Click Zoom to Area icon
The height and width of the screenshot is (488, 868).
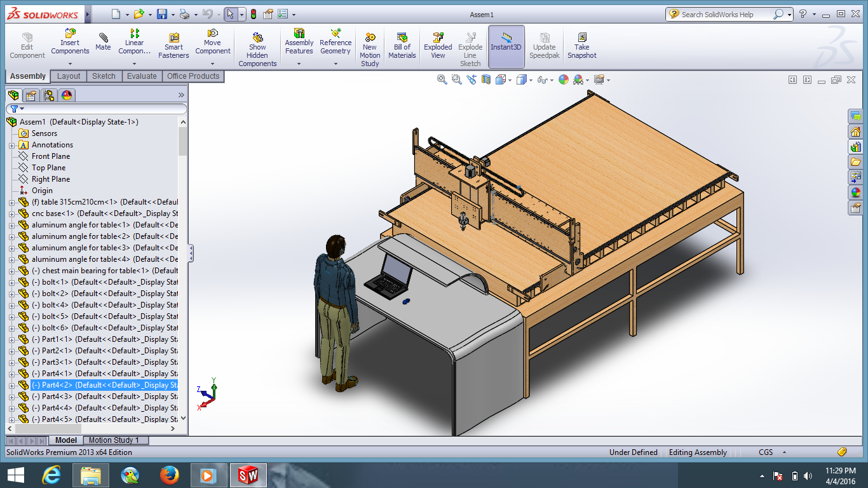[456, 79]
